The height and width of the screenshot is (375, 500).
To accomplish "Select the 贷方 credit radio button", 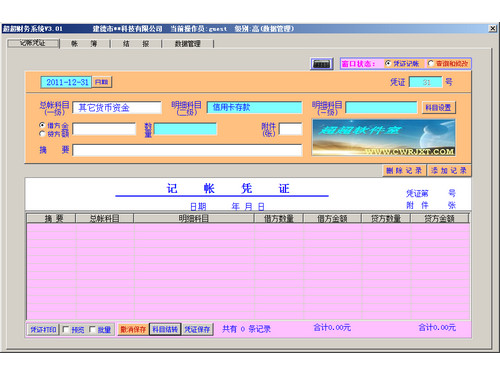I will [x=42, y=134].
